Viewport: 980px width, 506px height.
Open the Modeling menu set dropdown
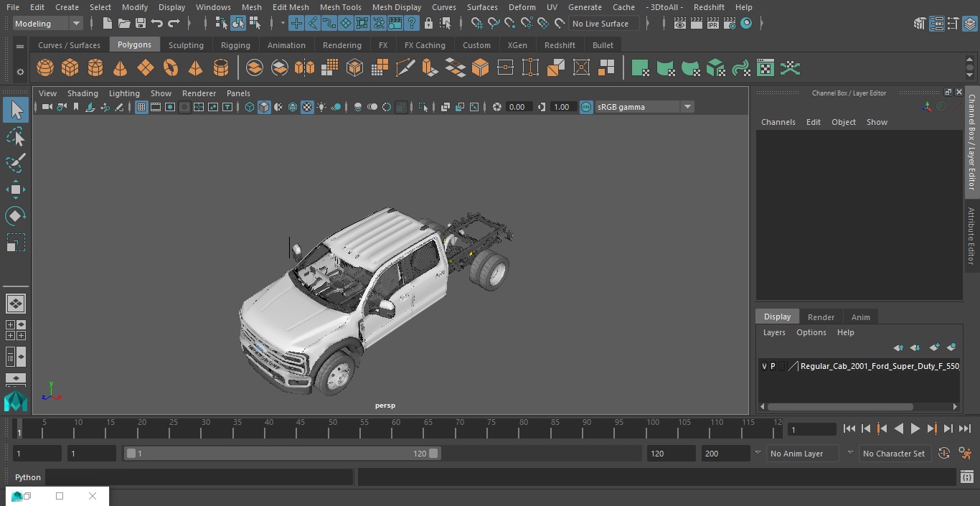[x=48, y=24]
